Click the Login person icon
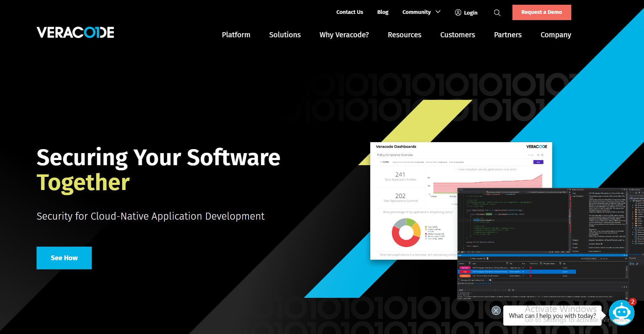 pyautogui.click(x=458, y=12)
